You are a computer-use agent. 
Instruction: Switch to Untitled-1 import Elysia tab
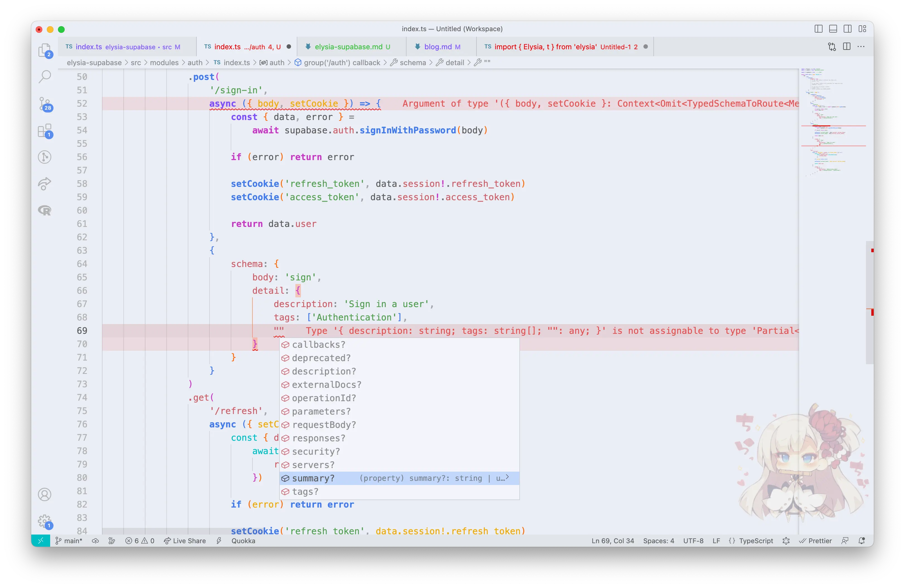[565, 47]
